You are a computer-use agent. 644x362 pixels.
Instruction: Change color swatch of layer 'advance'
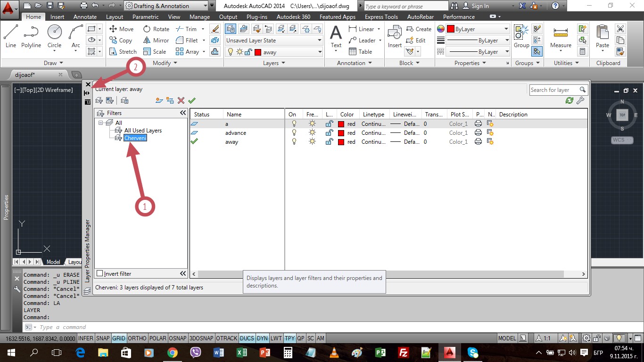[341, 133]
